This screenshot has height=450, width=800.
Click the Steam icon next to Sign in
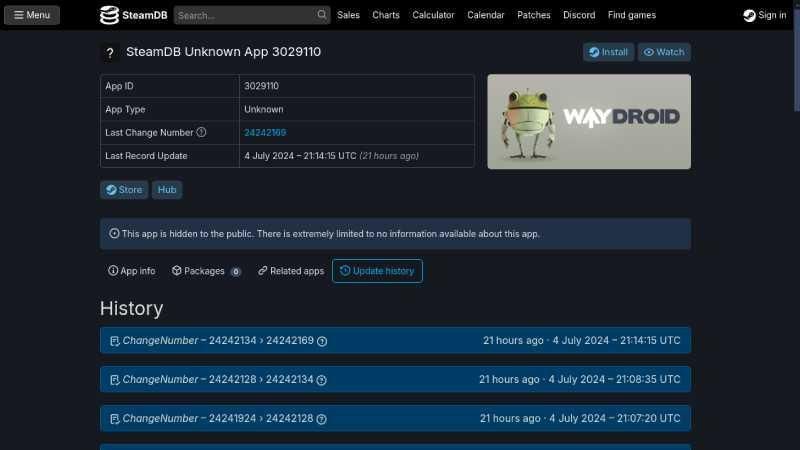tap(749, 15)
